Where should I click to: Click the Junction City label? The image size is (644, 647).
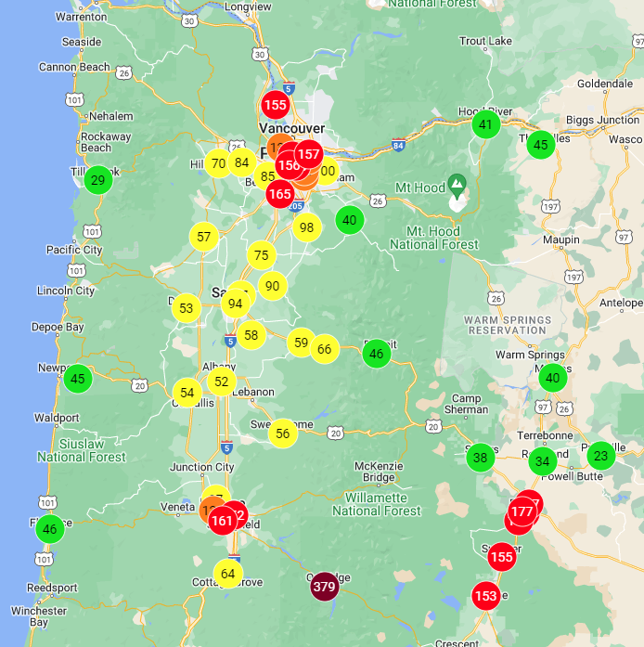(x=202, y=467)
